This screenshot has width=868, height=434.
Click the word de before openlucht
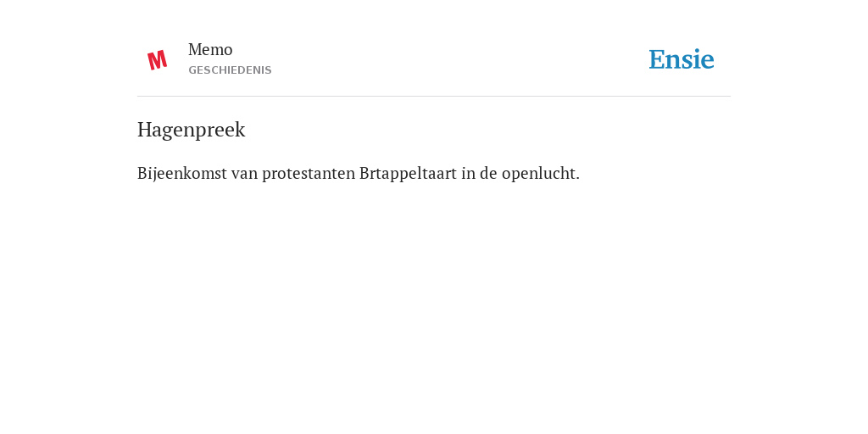click(488, 173)
